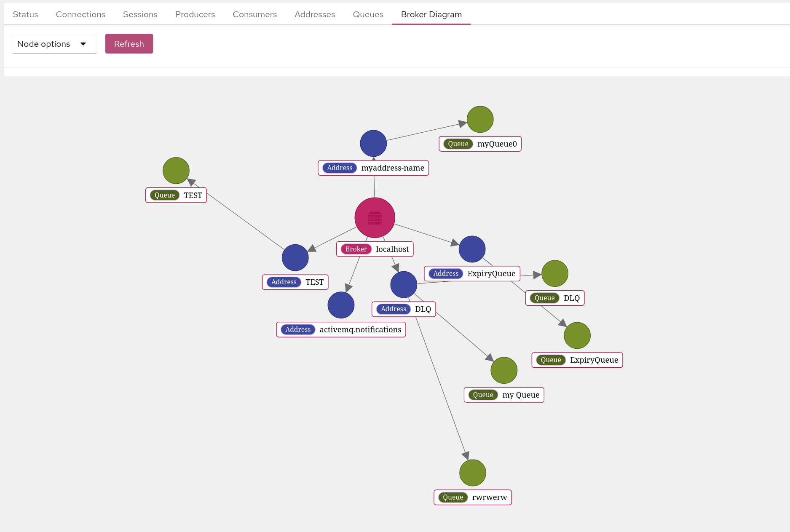Click the localhost broker node circle
This screenshot has width=790, height=532.
tap(375, 217)
